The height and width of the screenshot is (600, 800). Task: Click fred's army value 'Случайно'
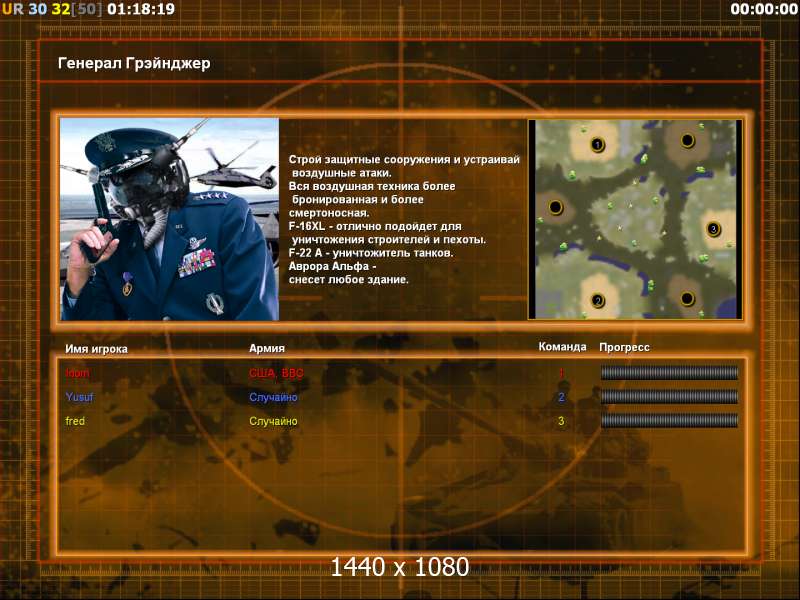273,421
